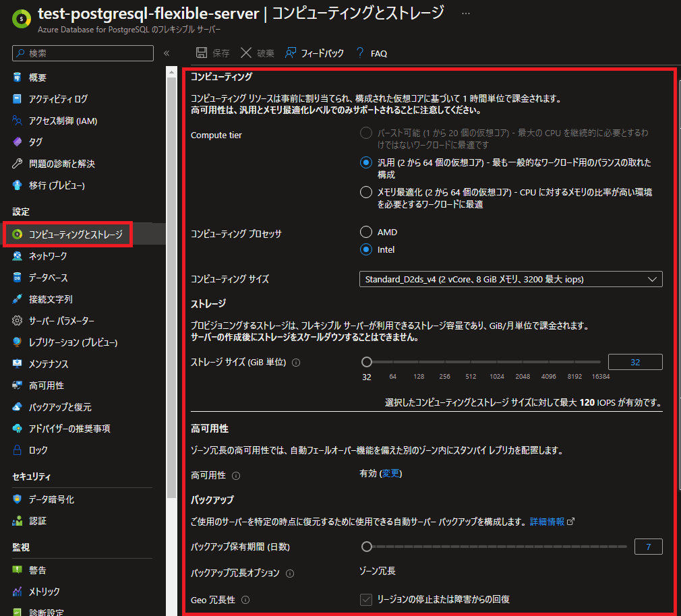Click the 変更 link for high availability
The width and height of the screenshot is (681, 616).
391,473
